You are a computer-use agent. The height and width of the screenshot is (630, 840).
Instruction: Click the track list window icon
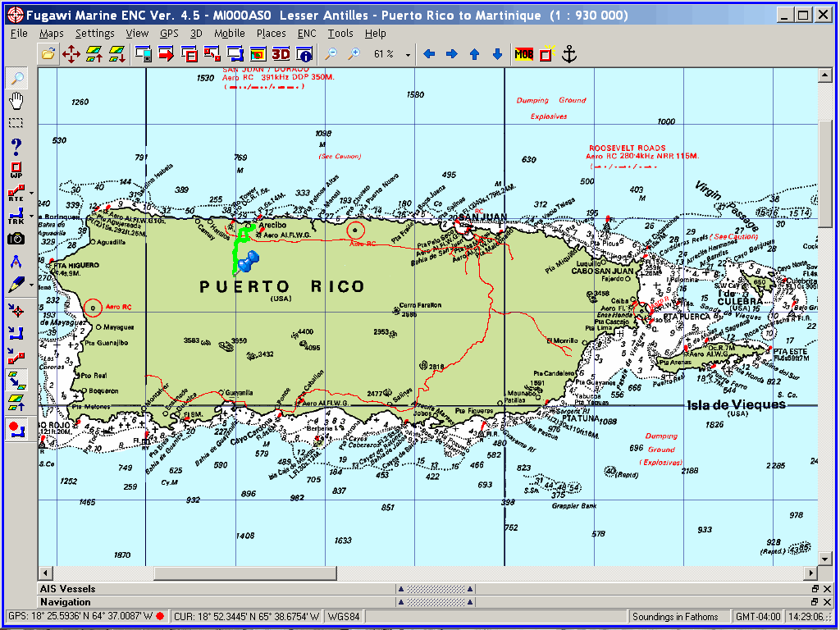tap(235, 53)
